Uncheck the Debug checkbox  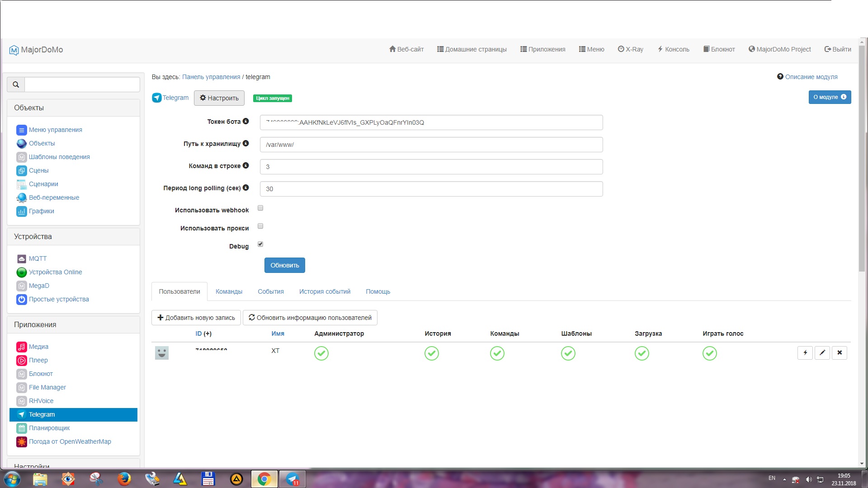260,244
